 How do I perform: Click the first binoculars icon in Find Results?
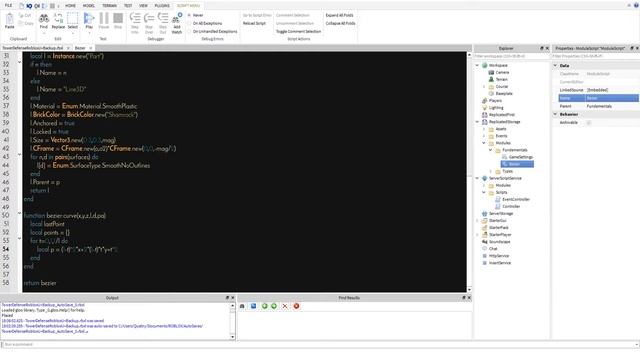(x=242, y=306)
